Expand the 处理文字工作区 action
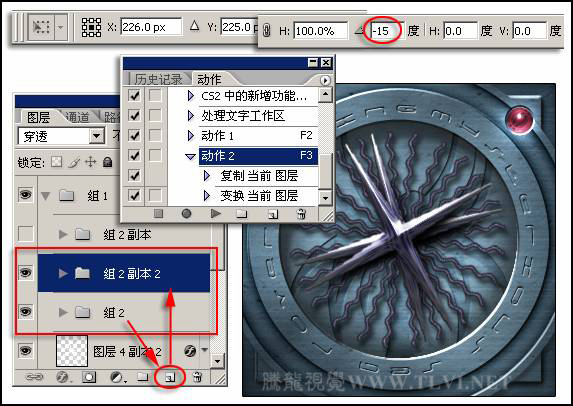 click(x=190, y=116)
